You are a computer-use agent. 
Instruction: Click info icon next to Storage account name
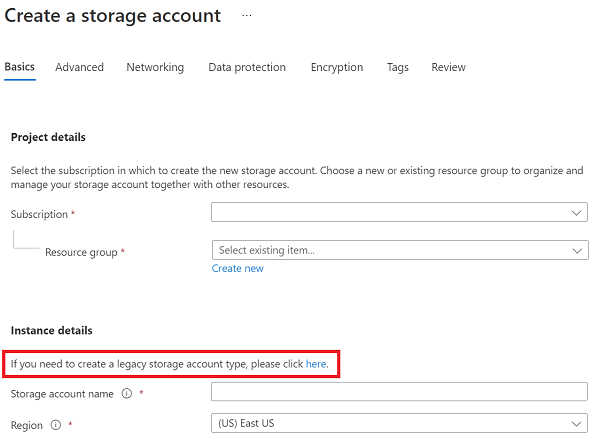coord(127,393)
